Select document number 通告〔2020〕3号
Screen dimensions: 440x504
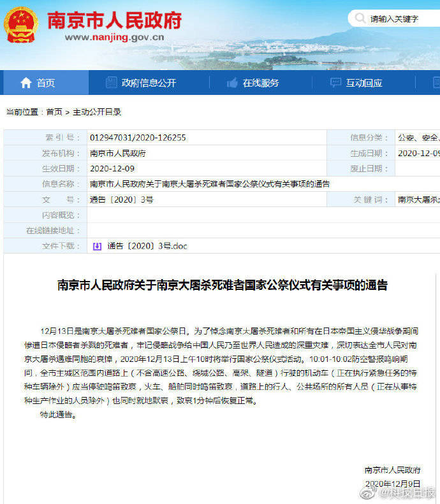point(122,199)
